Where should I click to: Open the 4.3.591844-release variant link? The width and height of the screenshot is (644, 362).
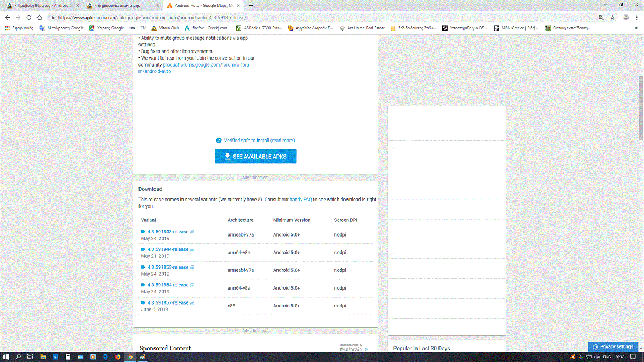tap(168, 249)
